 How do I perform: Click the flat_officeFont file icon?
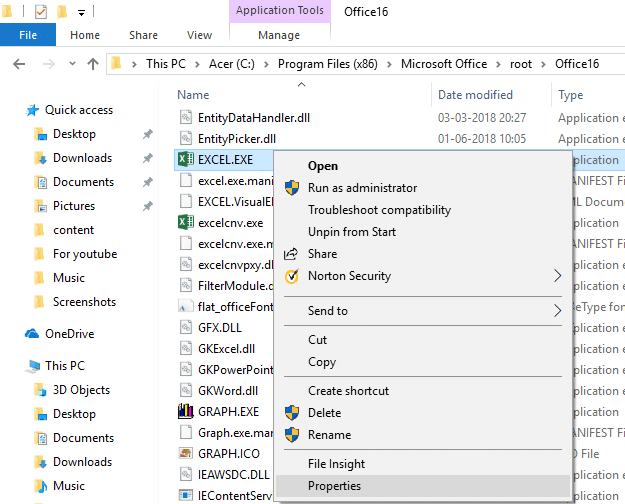186,307
